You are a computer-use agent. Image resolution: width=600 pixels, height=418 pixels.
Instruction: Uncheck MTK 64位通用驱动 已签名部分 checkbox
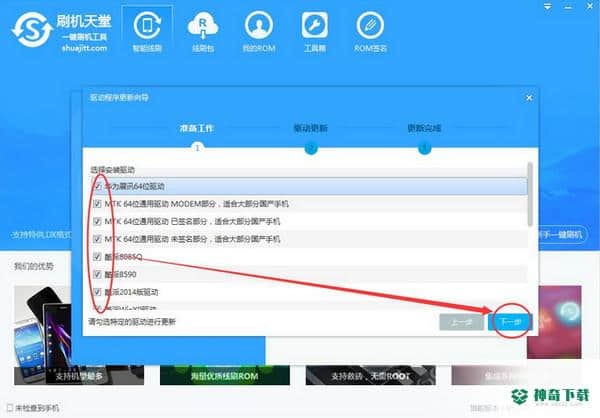(x=97, y=221)
